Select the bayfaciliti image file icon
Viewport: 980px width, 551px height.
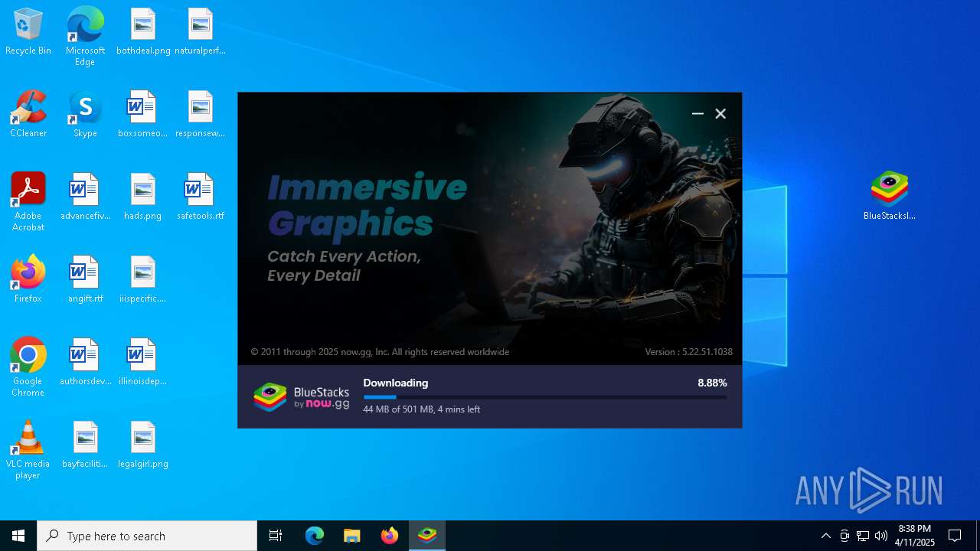point(85,445)
